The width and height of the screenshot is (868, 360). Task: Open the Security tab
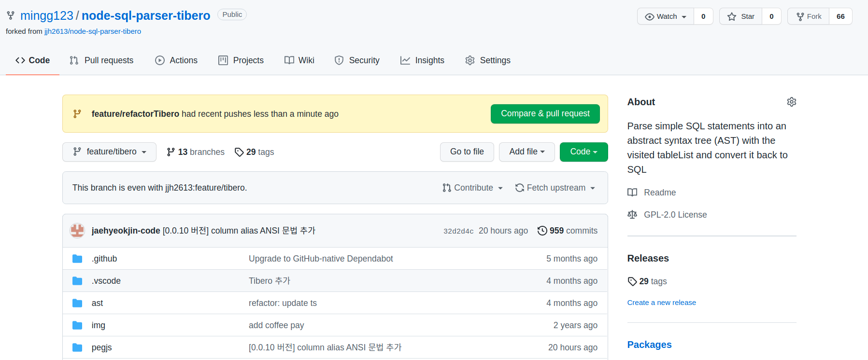[x=357, y=60]
